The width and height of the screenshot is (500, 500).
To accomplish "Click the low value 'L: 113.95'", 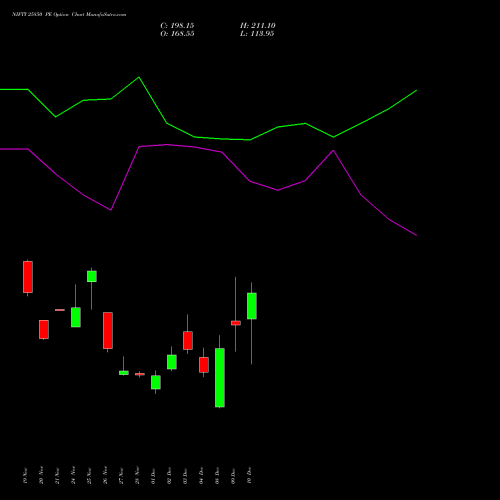I will (257, 34).
